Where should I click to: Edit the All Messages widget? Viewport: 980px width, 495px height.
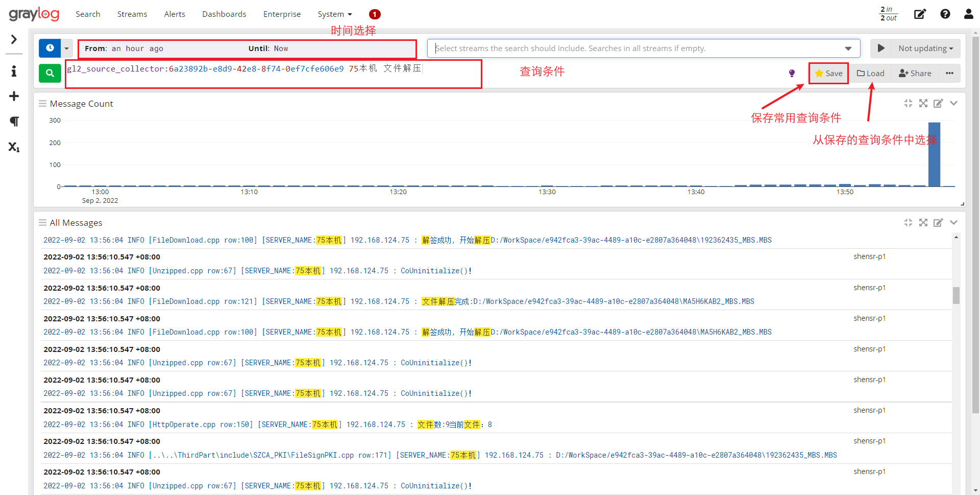click(x=938, y=222)
